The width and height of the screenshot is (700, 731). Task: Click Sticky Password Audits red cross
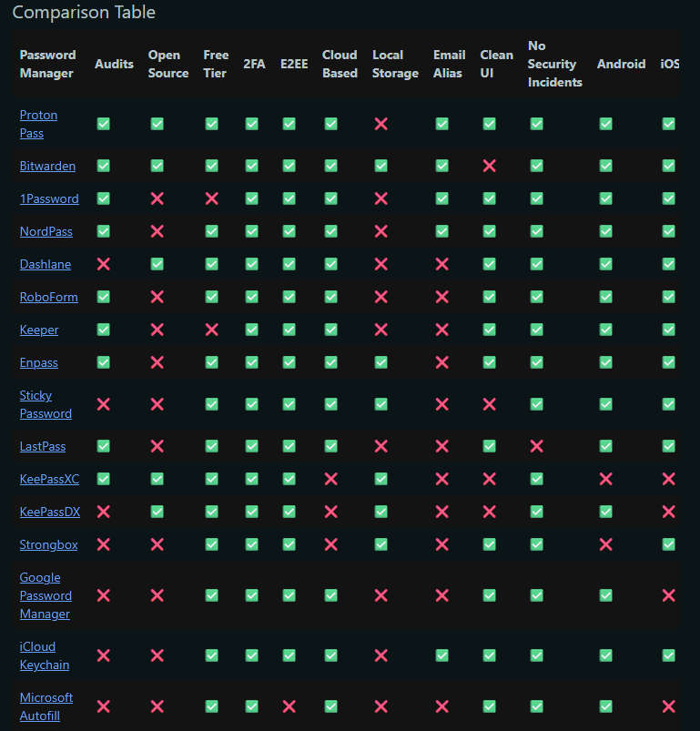click(x=104, y=404)
